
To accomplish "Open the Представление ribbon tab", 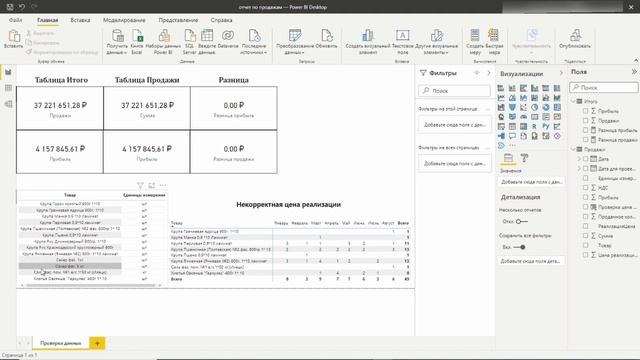I will 178,20.
